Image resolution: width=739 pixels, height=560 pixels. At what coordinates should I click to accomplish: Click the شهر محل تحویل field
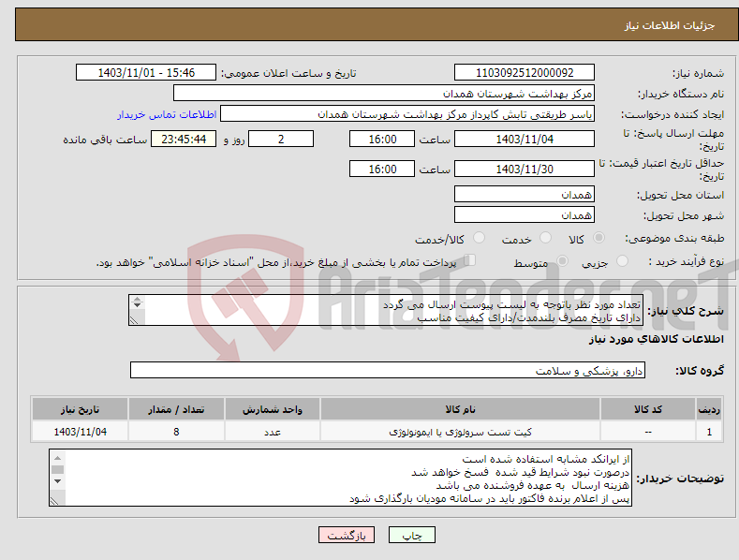525,215
